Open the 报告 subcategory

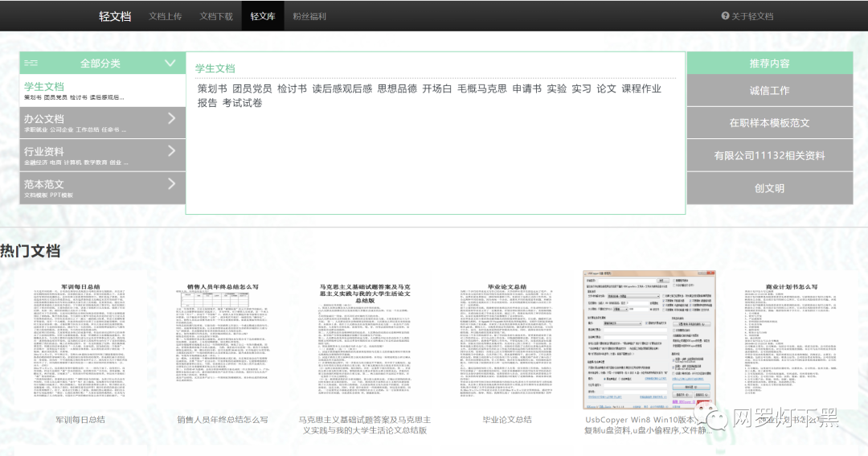[x=207, y=103]
